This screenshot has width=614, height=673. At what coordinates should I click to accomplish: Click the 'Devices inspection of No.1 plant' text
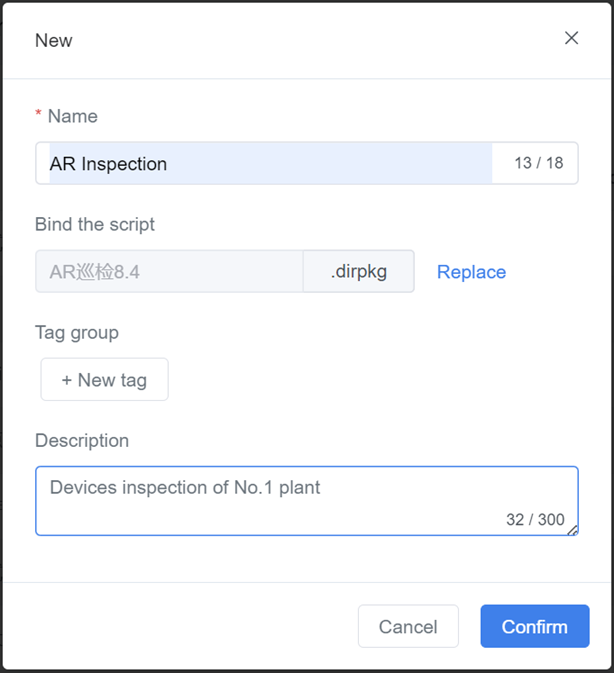[x=185, y=488]
